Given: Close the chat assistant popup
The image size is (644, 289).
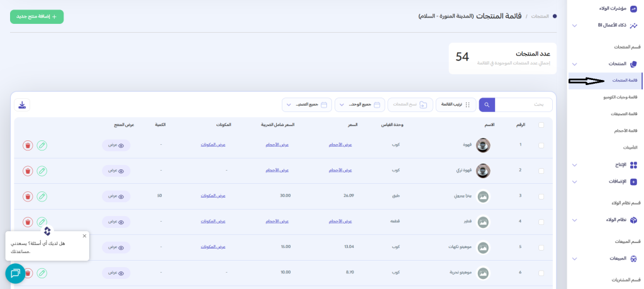Looking at the screenshot, I should (x=84, y=236).
